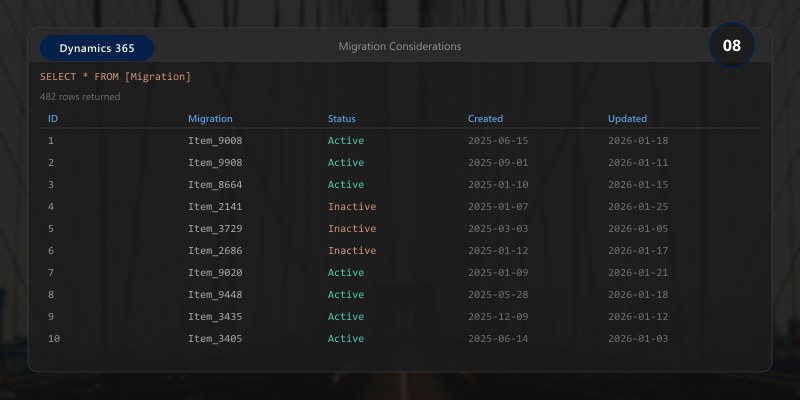This screenshot has width=800, height=400.
Task: Click the 482 rows returned label
Action: coord(80,96)
